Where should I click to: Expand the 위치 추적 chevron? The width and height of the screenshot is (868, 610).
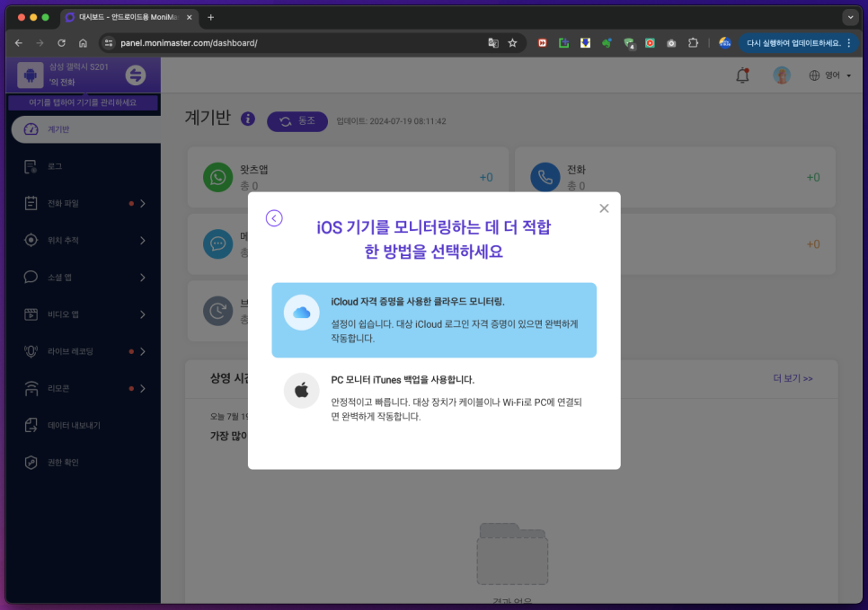[143, 240]
